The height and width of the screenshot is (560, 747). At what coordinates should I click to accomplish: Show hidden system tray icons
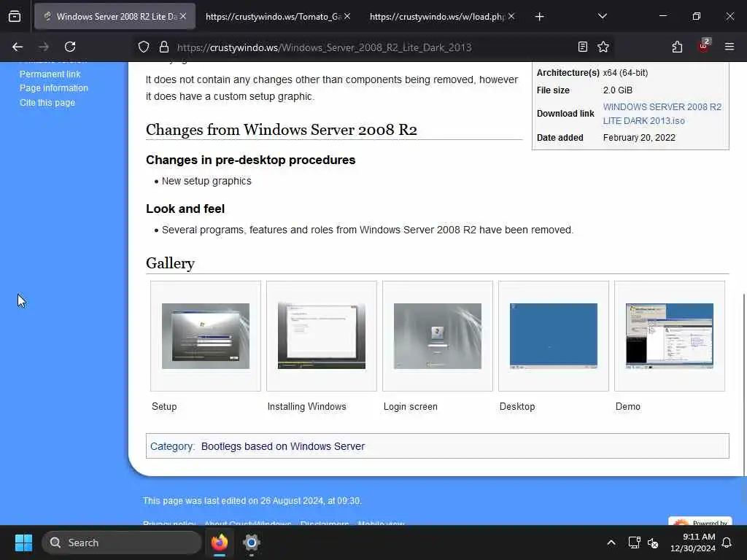611,542
